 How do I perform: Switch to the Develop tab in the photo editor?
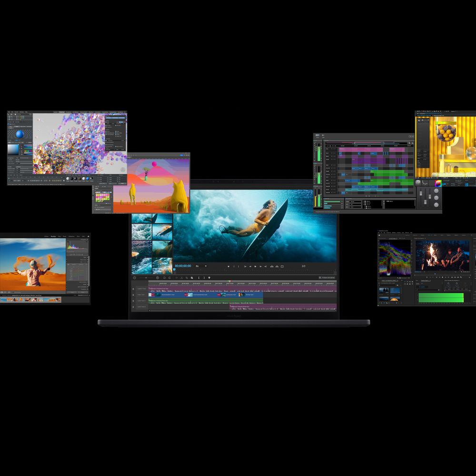(53, 236)
